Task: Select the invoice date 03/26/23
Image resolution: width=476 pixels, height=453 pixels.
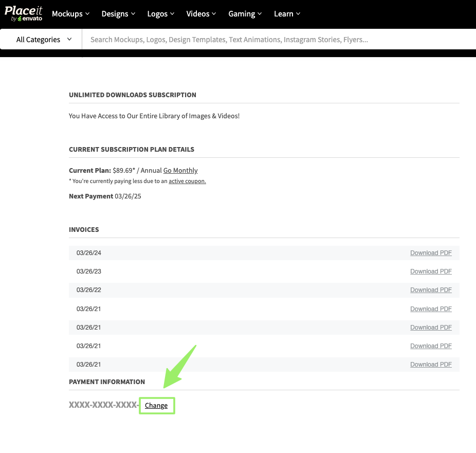Action: [88, 271]
